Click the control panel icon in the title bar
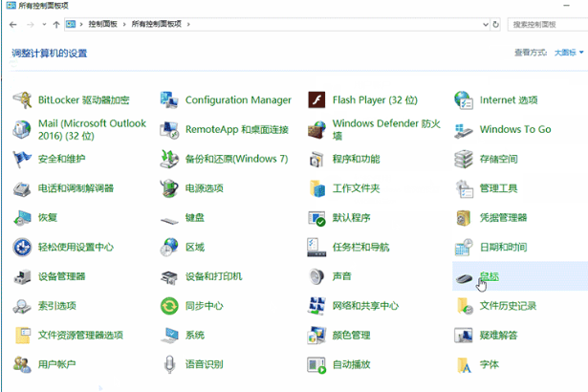The width and height of the screenshot is (588, 392). click(x=11, y=5)
